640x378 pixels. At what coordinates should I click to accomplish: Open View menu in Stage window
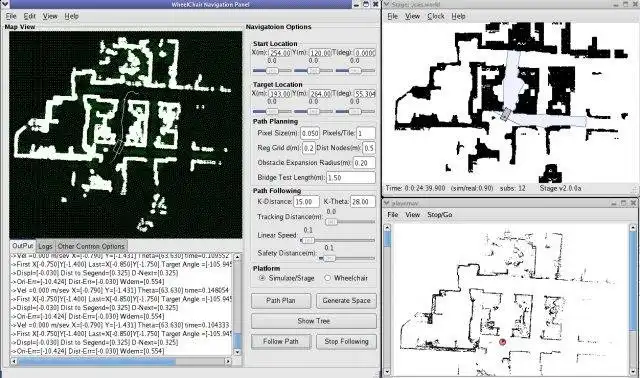pos(412,16)
